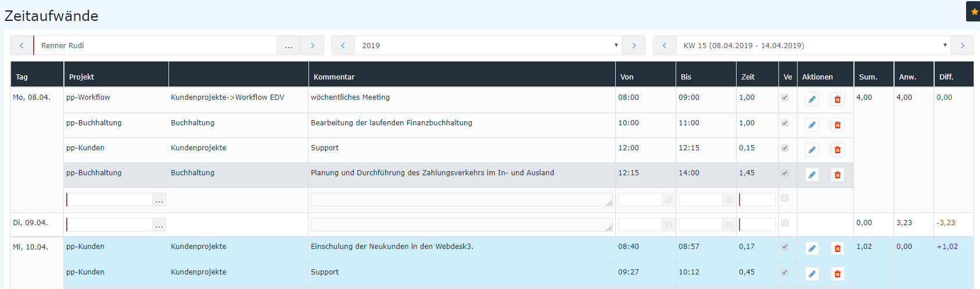Click Bis time field in Tuesday row

coord(701,225)
